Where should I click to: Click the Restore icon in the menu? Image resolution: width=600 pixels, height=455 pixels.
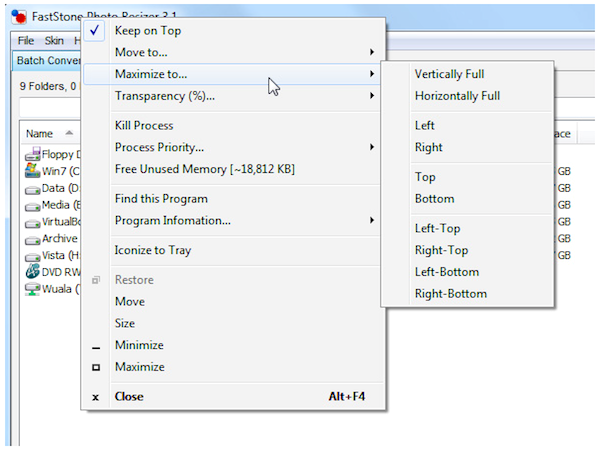click(96, 280)
